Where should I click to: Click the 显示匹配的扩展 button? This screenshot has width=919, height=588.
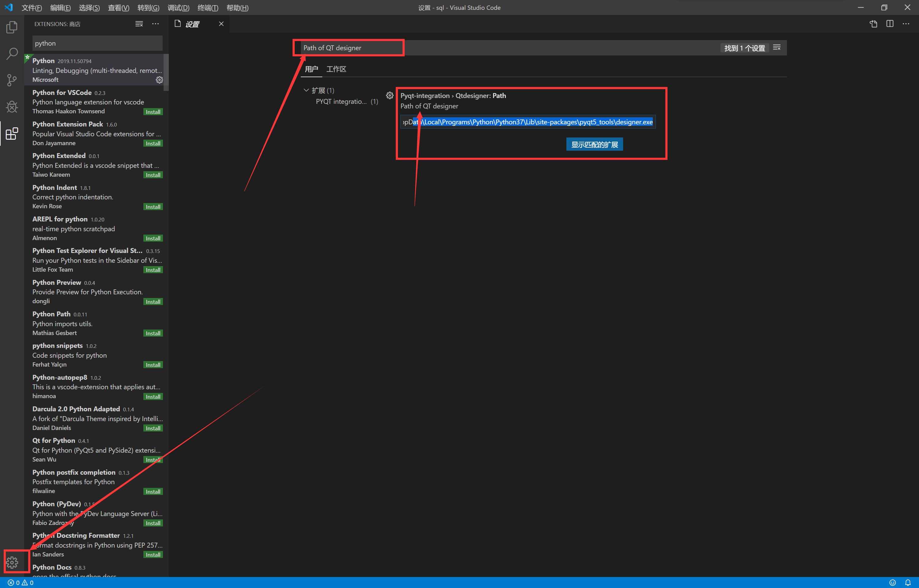click(594, 144)
